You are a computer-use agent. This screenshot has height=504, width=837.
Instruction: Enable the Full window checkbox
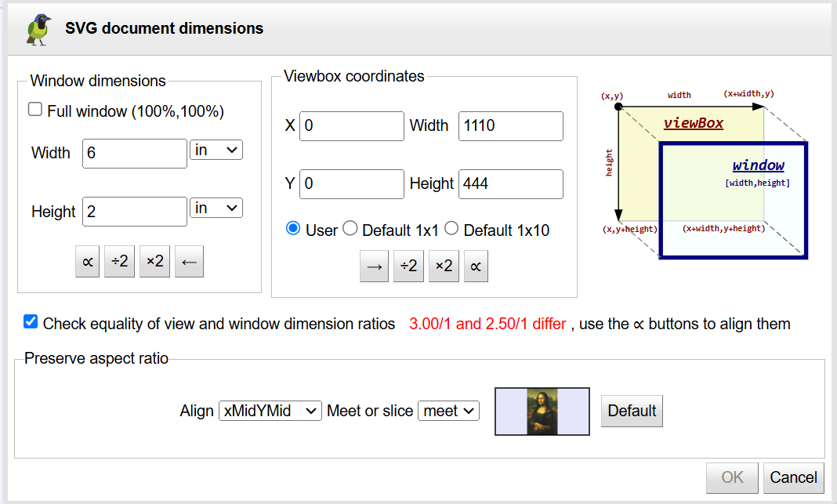click(35, 111)
